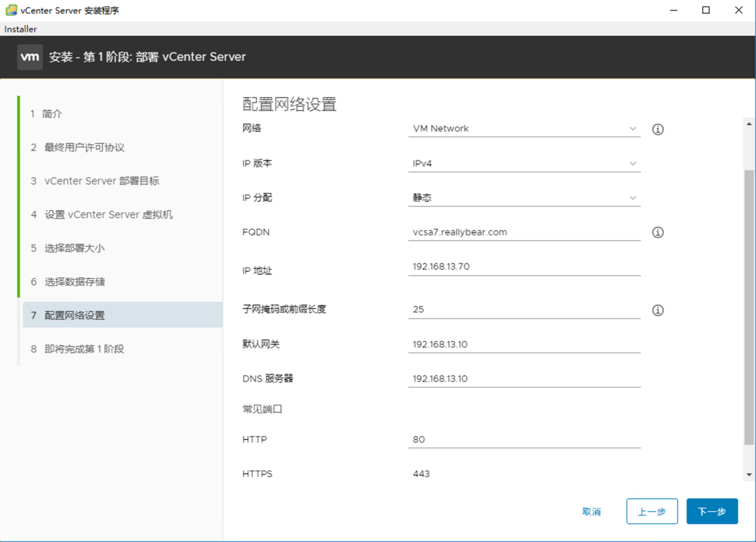Click the info icon next to FQDN

click(657, 232)
